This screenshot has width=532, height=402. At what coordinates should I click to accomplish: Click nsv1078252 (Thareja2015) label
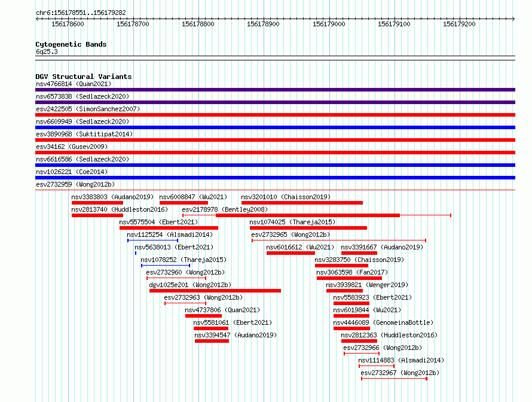coord(184,260)
